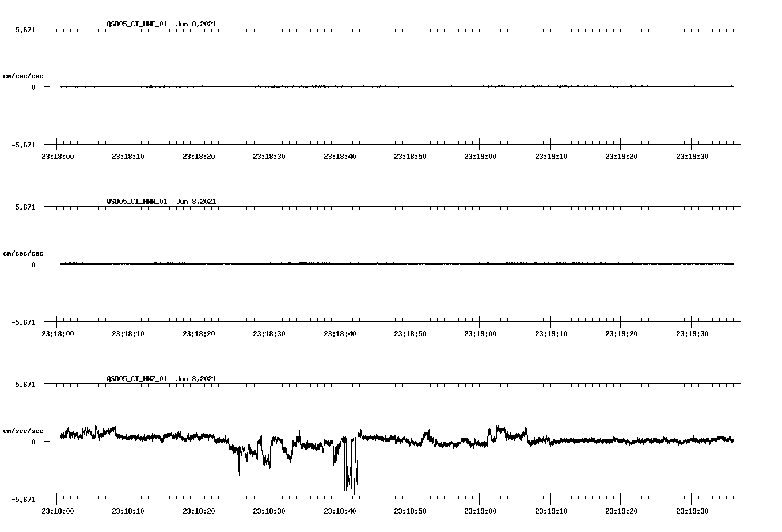Click the 5.671 upper limit on HNE chart

click(25, 29)
